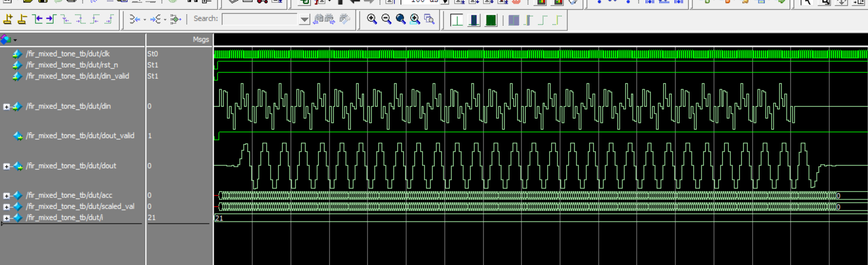Select the /fir_mixed_tone_tb/dut/din_valid signal

coord(77,76)
